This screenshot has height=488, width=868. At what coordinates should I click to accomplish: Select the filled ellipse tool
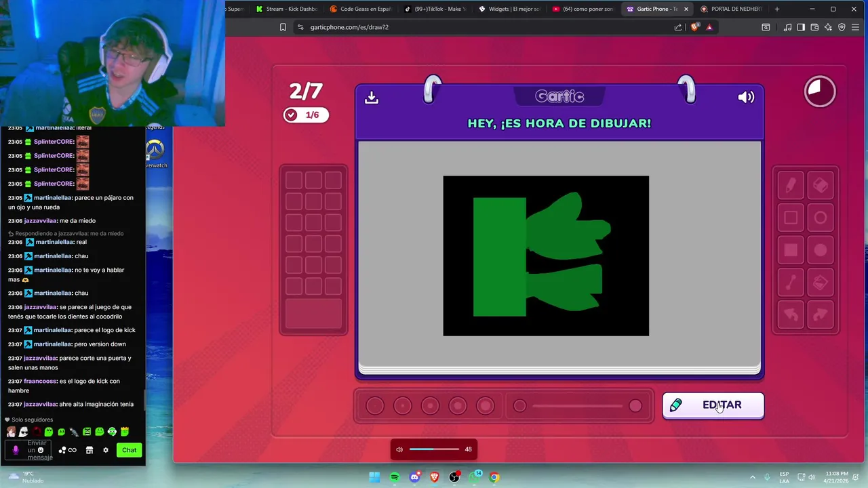(x=821, y=250)
